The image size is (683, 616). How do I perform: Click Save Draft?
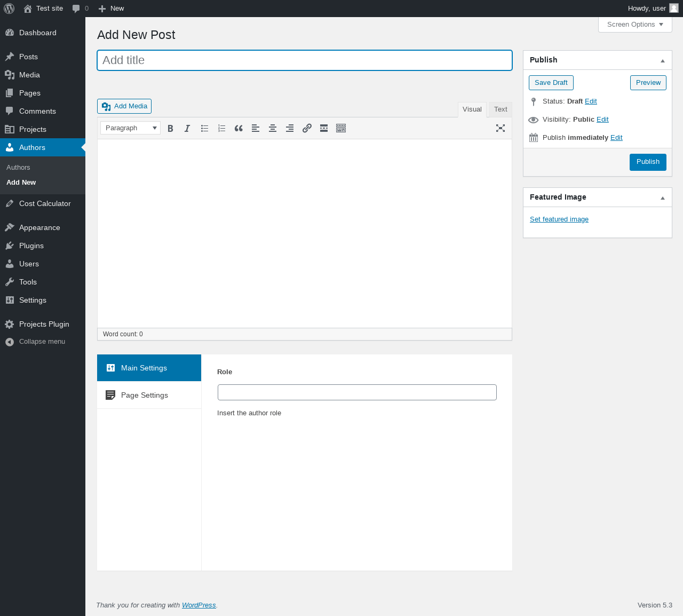click(551, 83)
